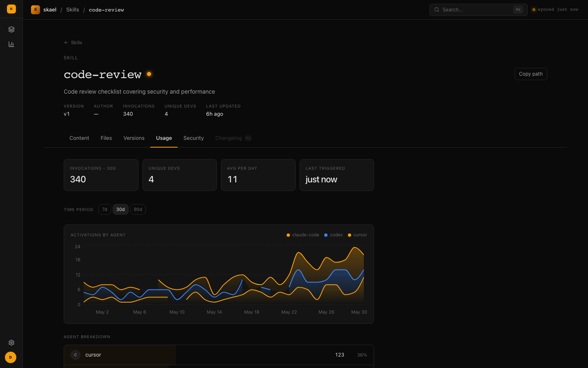Toggle cursor series in chart legend

[x=357, y=235]
